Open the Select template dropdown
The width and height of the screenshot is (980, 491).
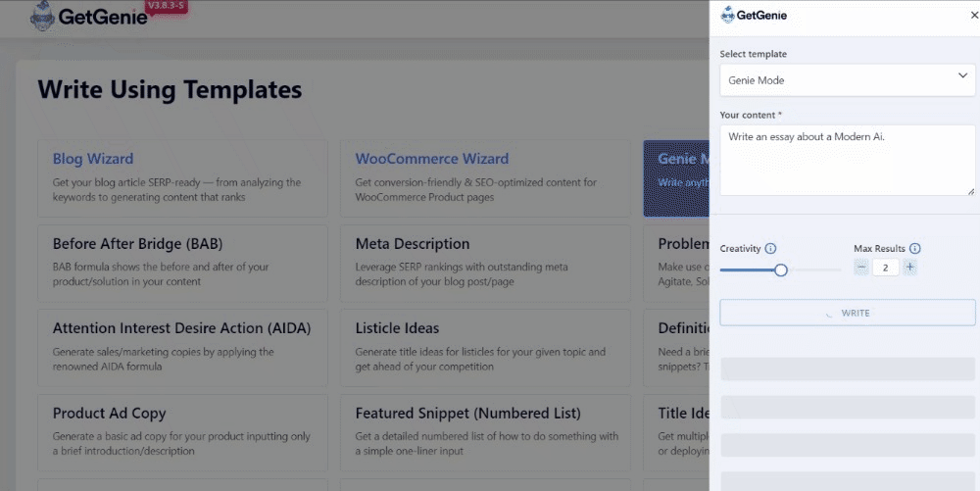(x=847, y=80)
